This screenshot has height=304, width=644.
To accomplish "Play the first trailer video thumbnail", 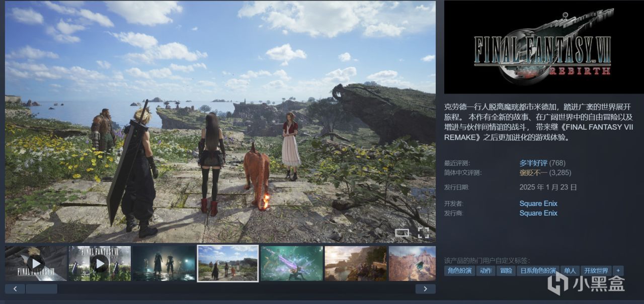I will coord(36,263).
